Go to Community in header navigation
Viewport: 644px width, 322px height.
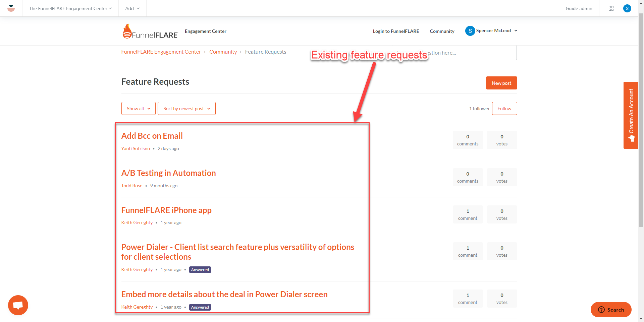(x=442, y=31)
